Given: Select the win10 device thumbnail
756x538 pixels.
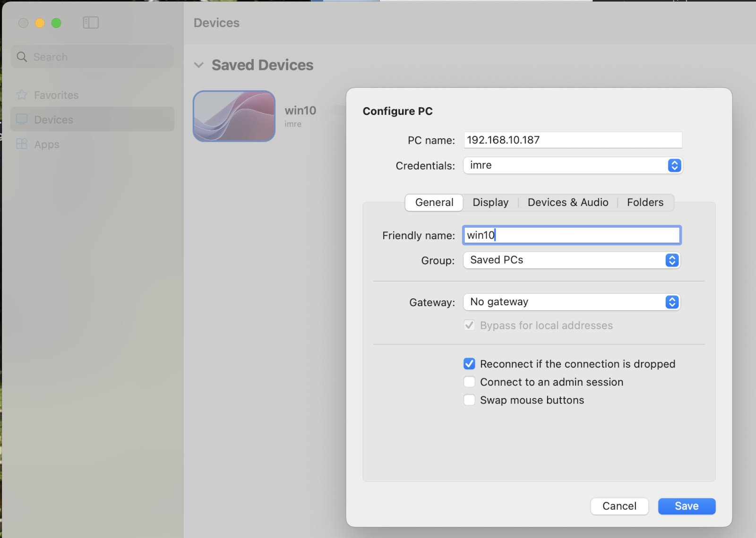Looking at the screenshot, I should coord(234,116).
